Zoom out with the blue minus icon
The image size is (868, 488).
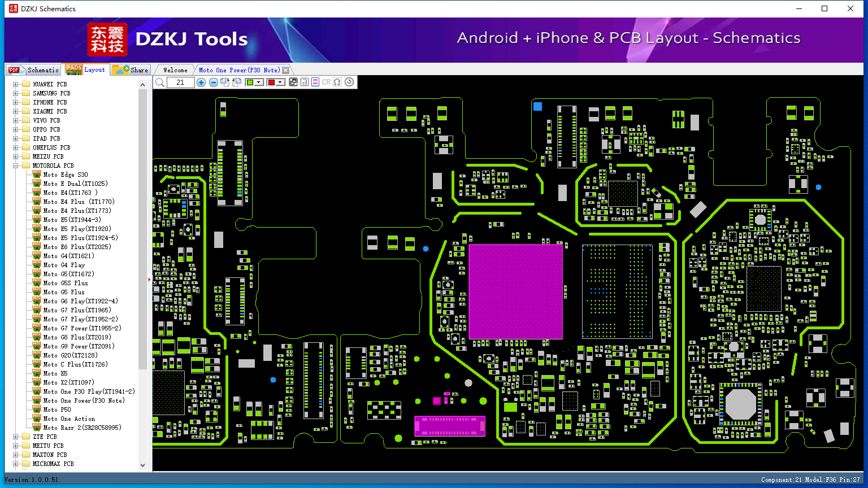214,82
